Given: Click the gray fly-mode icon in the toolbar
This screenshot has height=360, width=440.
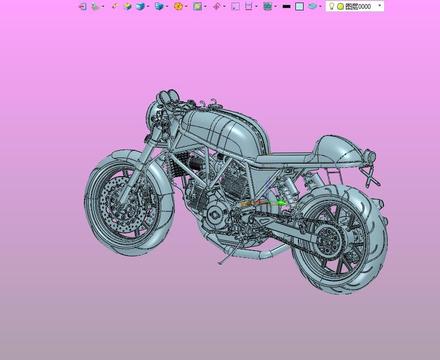Looking at the screenshot, I should coord(96,6).
